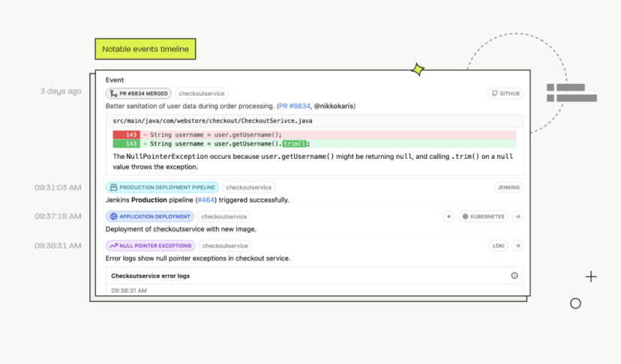Open the KUBERNETES source badge
This screenshot has width=621, height=364.
click(483, 216)
